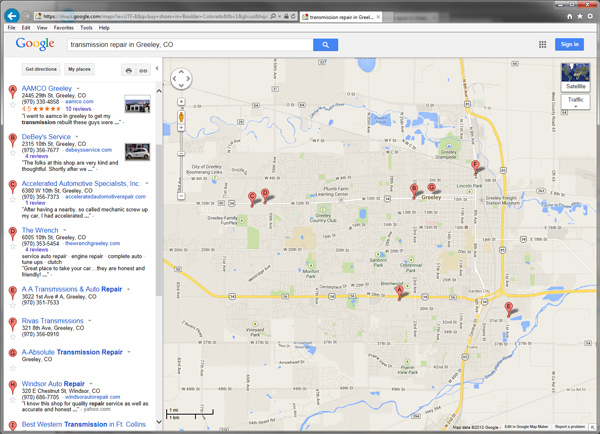Screen dimensions: 600x434
Task: Click map marker C on W 10th St
Action: point(252,200)
